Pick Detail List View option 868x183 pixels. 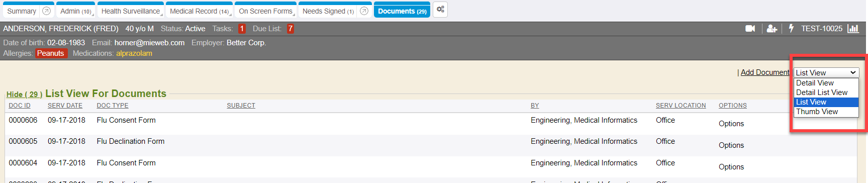[826, 93]
